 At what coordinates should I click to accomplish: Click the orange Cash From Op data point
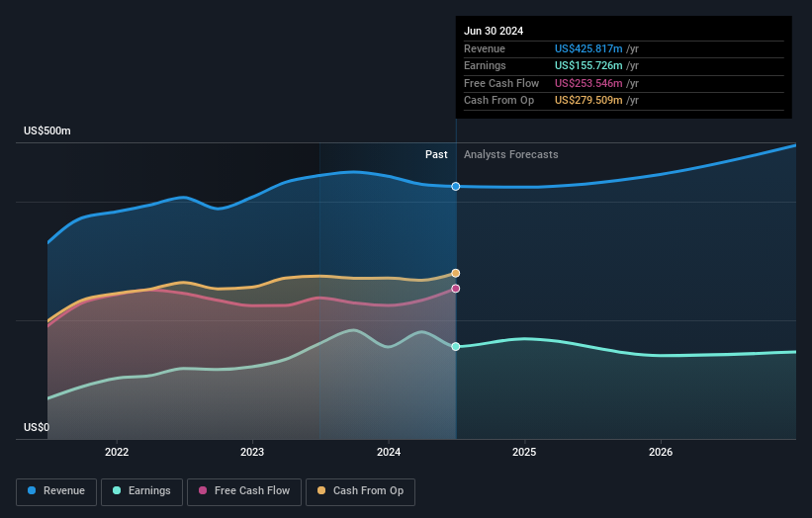coord(456,273)
